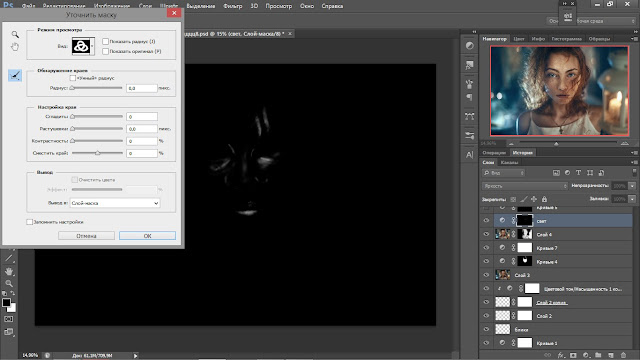Open the 'Справка' menu
640x360 pixels.
point(332,6)
